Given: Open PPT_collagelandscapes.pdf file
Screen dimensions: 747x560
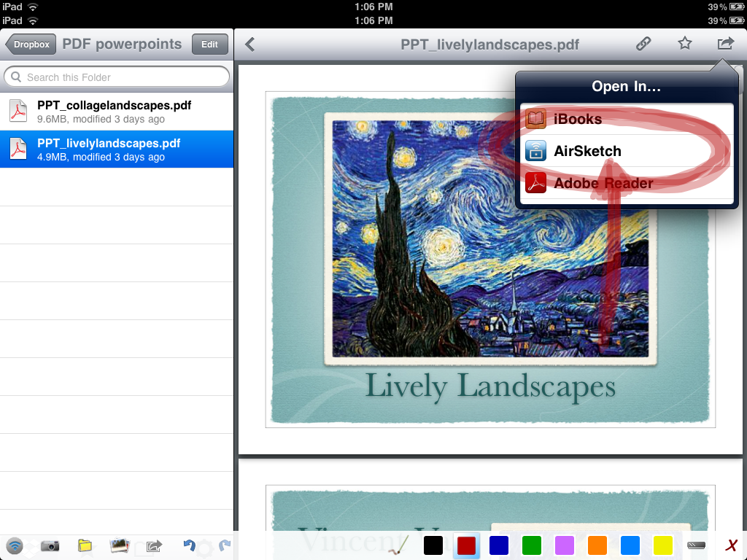Looking at the screenshot, I should 117,112.
